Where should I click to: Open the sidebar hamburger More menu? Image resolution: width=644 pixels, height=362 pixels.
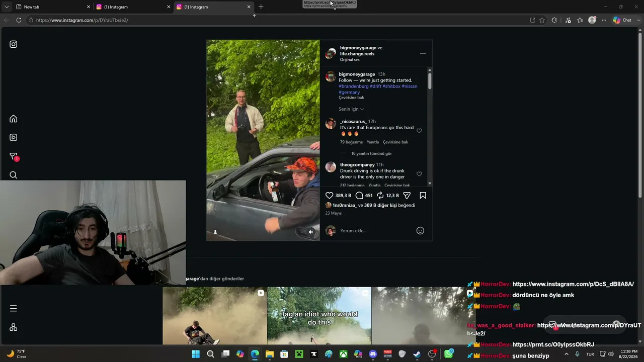coord(14,308)
